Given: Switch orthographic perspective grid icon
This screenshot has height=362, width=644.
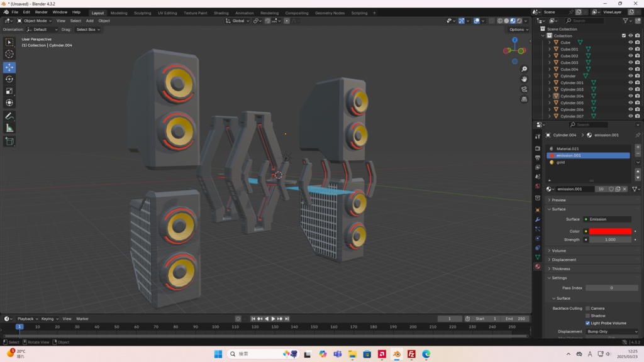Looking at the screenshot, I should point(524,99).
